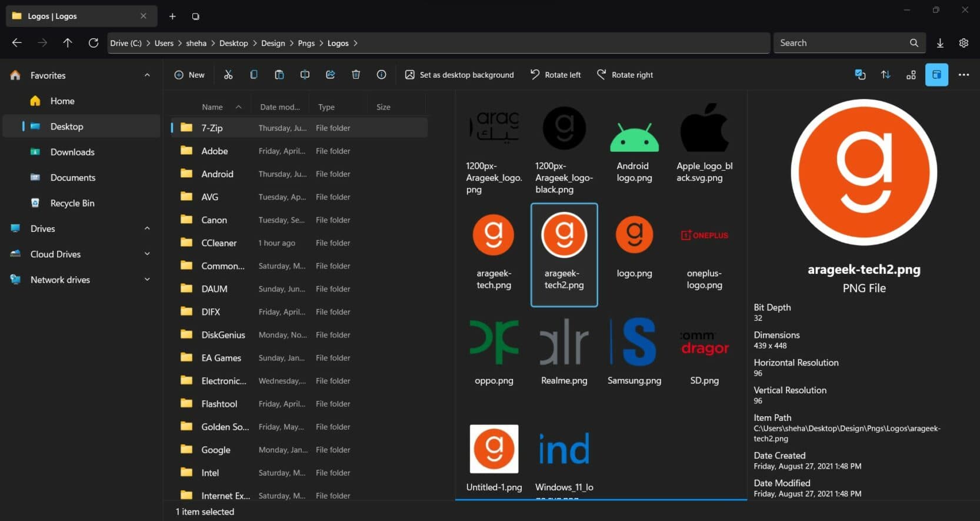This screenshot has height=521, width=980.
Task: Click the New button
Action: 189,75
